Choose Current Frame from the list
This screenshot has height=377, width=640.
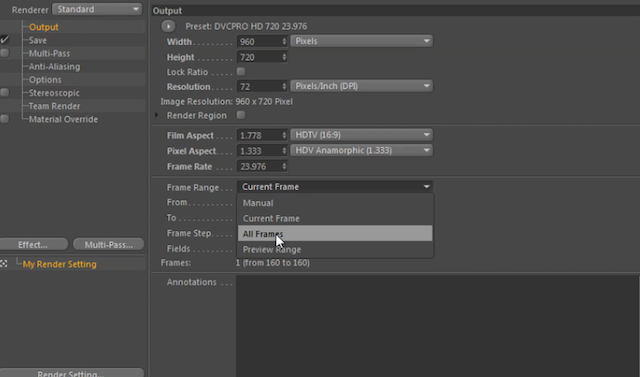coord(335,218)
